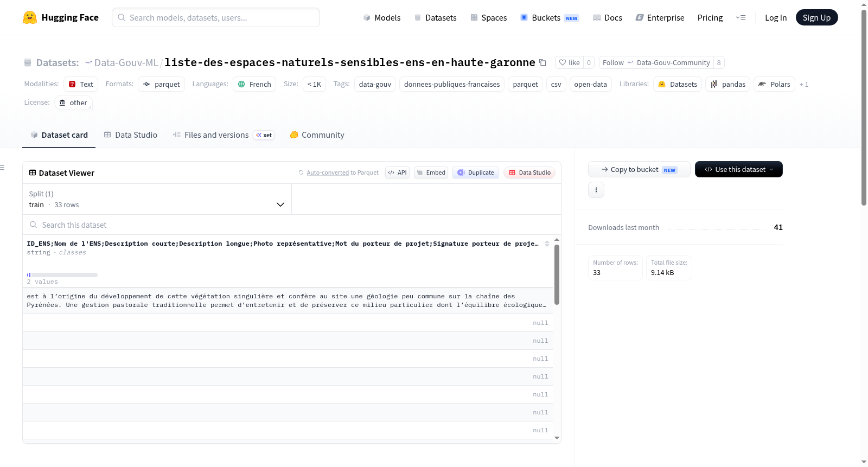Click the 'Number of rows: 33' box

(x=615, y=268)
